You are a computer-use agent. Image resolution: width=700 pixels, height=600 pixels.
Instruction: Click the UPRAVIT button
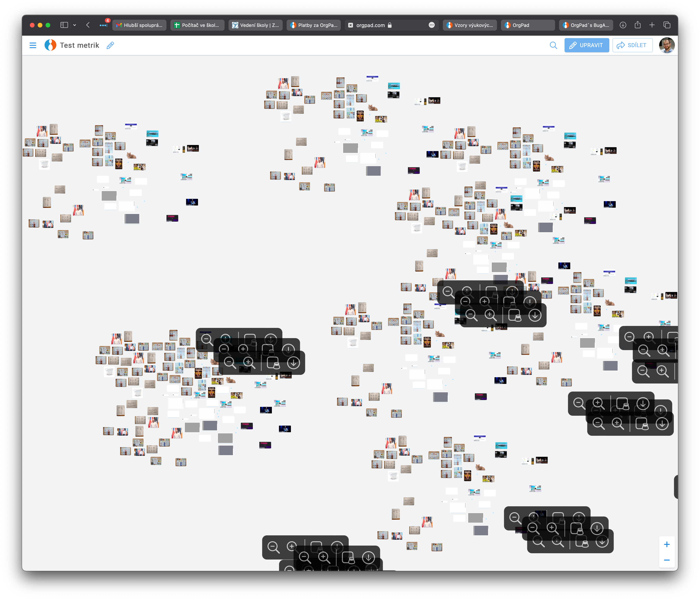pos(587,45)
